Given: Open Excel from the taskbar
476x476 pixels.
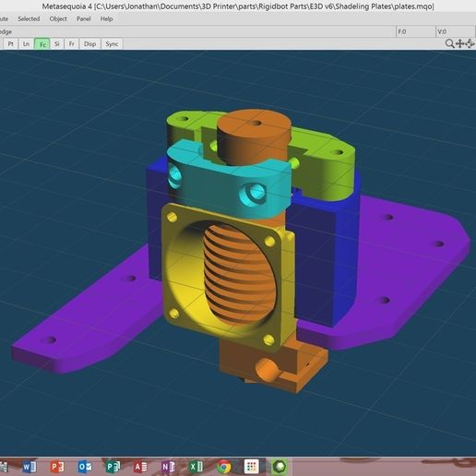Looking at the screenshot, I should point(196,467).
